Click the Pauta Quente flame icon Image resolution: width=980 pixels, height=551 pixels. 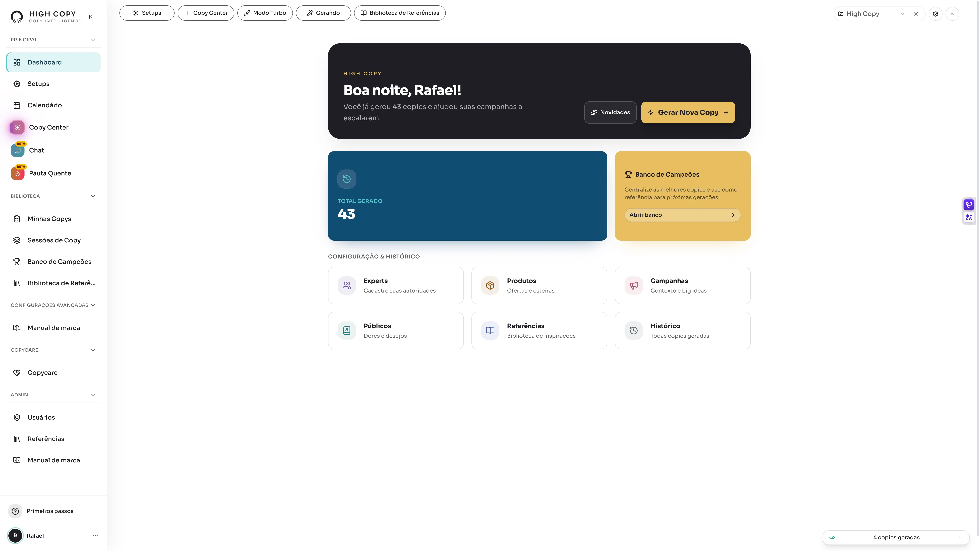17,173
